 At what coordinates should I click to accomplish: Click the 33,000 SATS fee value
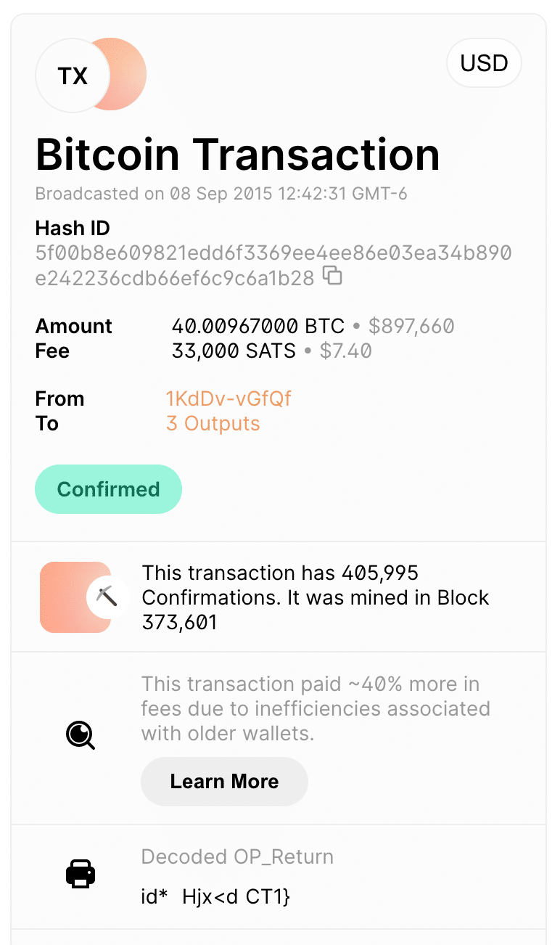point(234,351)
